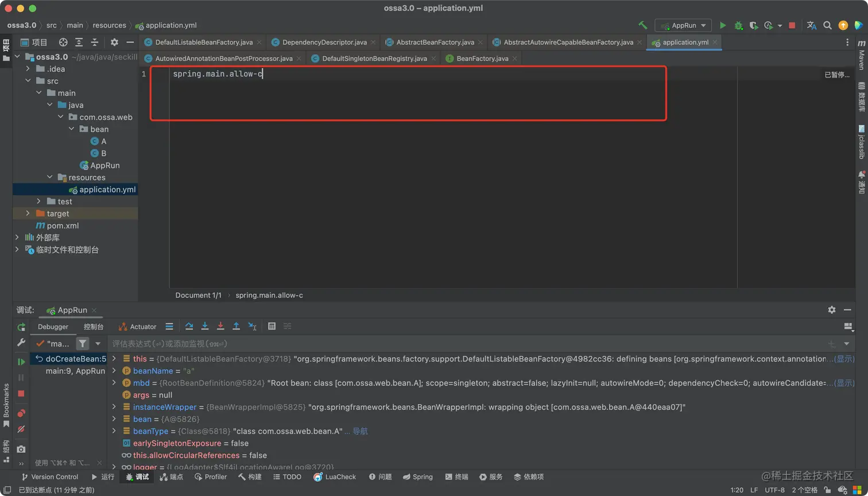The width and height of the screenshot is (868, 496).
Task: Open the AppRun run configuration dropdown
Action: click(x=683, y=25)
